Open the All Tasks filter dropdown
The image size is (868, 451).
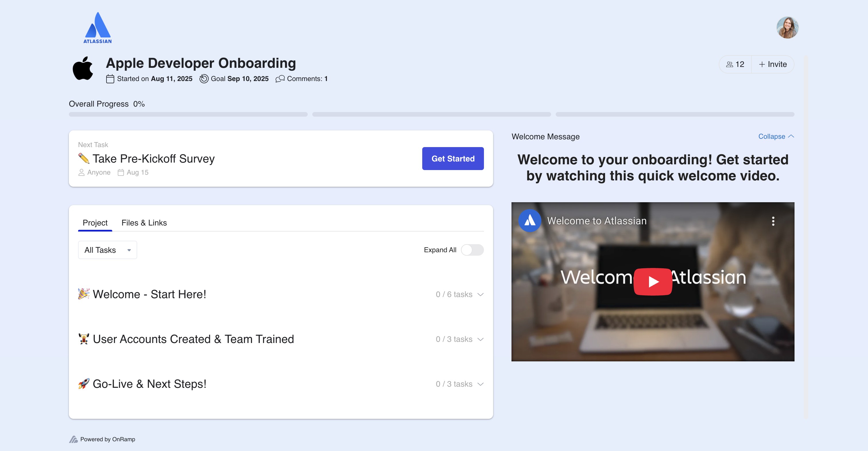(x=107, y=250)
